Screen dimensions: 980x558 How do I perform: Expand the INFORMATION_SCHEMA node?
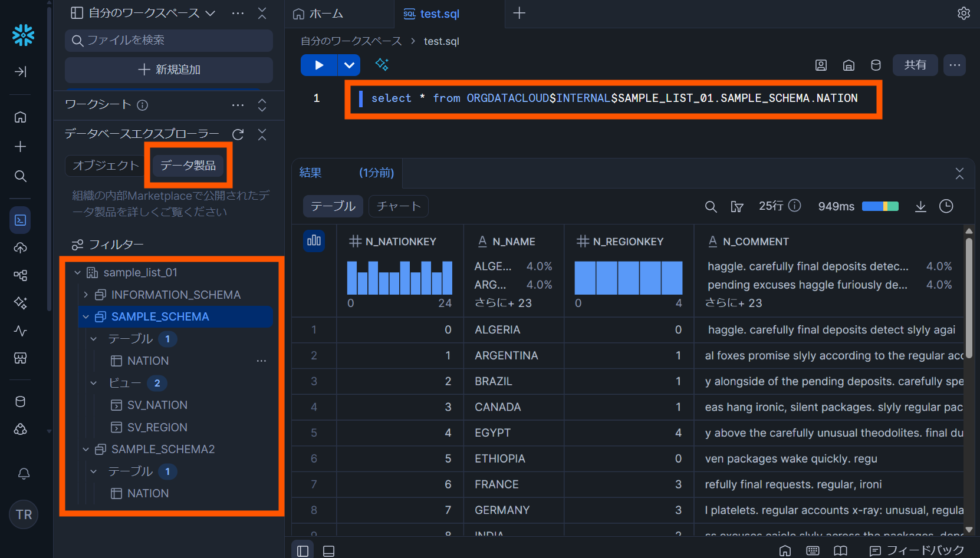point(86,295)
